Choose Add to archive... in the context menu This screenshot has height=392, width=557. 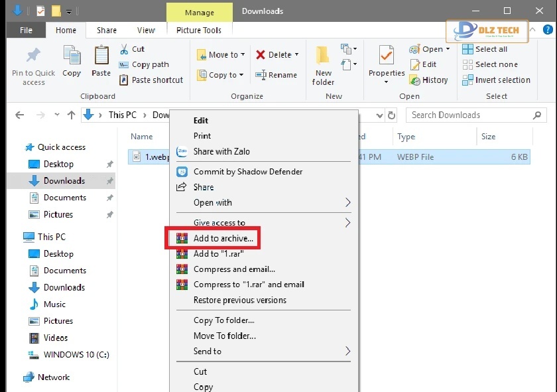223,238
